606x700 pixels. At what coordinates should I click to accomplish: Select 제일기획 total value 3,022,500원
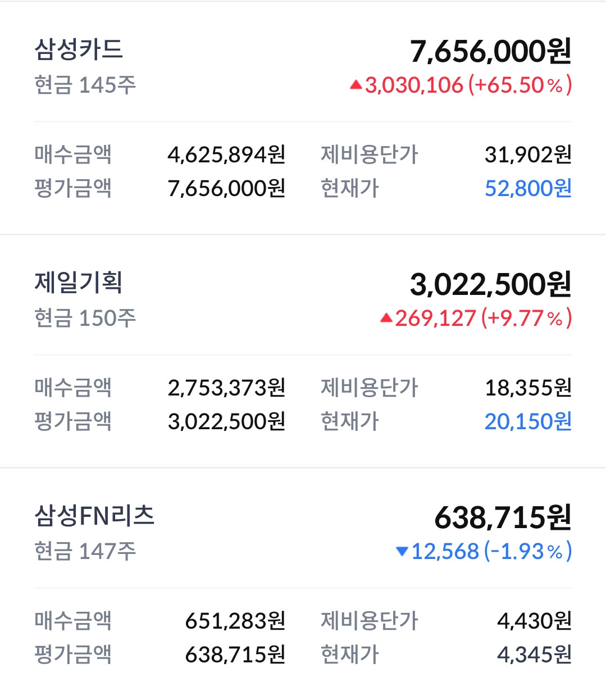490,284
